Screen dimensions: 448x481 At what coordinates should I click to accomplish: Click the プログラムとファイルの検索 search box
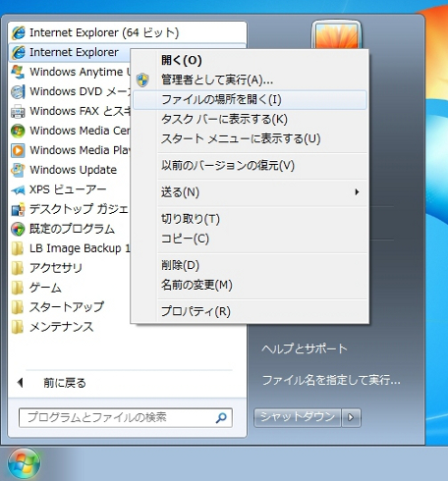coord(126,417)
